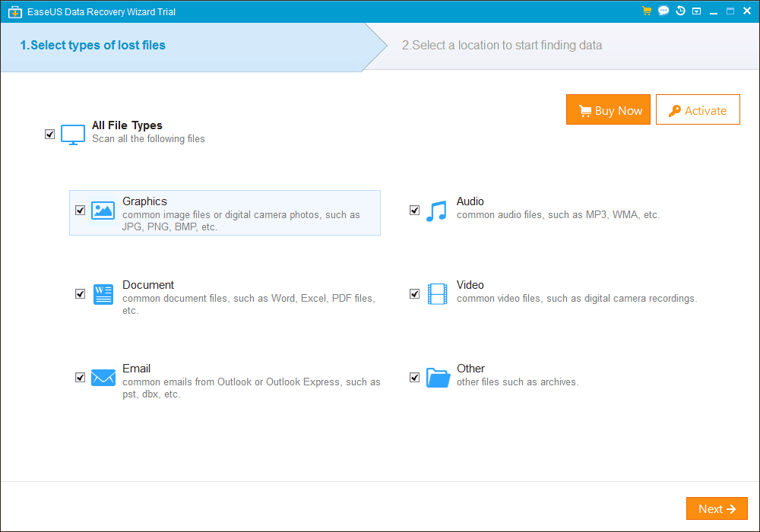760x532 pixels.
Task: Click 'other files such as archives.' description
Action: [x=518, y=382]
